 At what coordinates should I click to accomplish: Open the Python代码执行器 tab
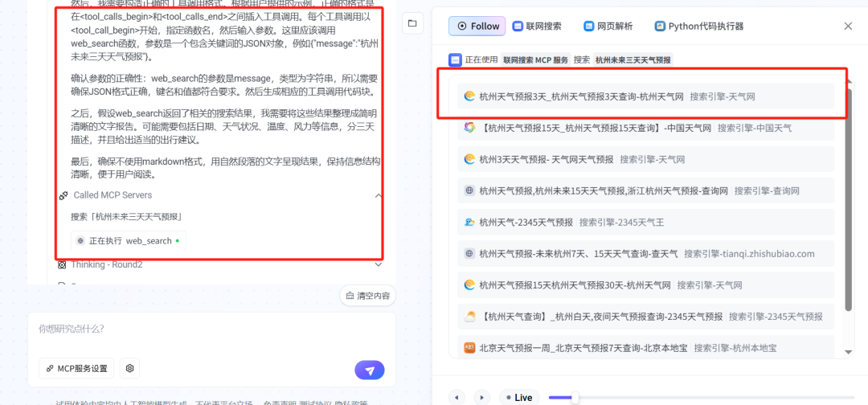[x=699, y=26]
